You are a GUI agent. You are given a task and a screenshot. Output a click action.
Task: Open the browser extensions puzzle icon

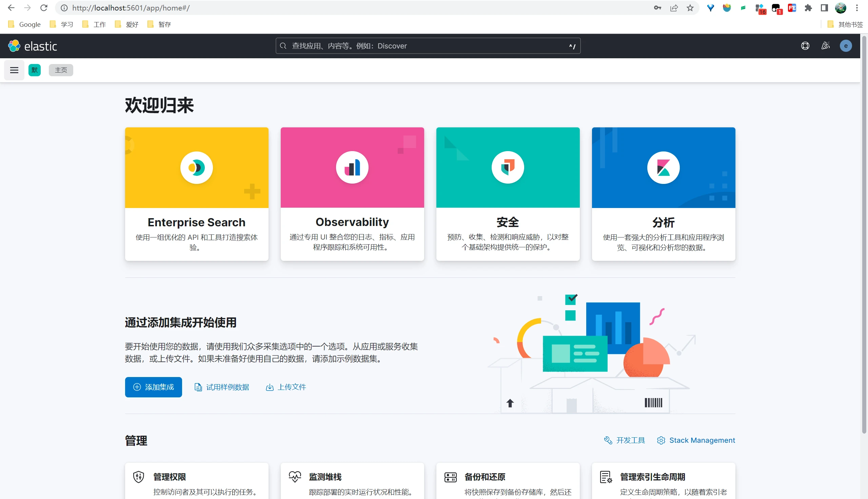[x=808, y=7]
